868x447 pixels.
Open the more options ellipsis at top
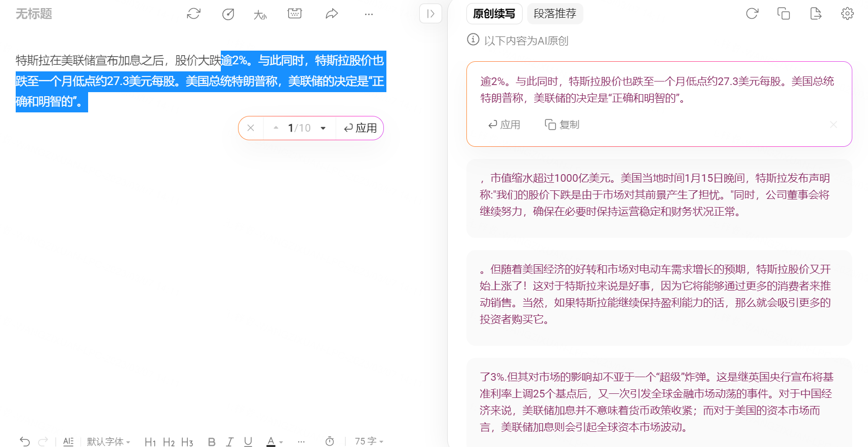369,14
